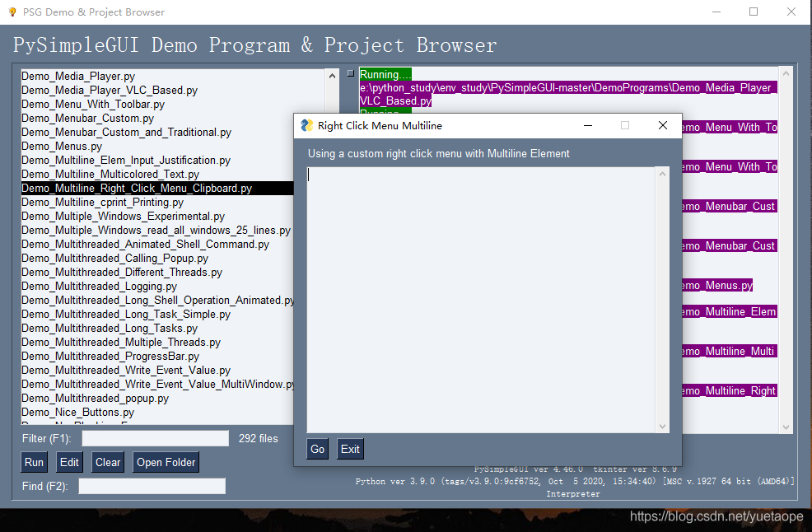Select Demo_Multithreaded_Multiple_Threads.py

point(121,342)
